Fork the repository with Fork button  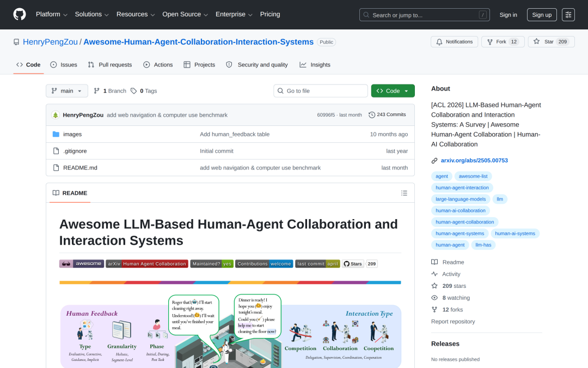503,41
